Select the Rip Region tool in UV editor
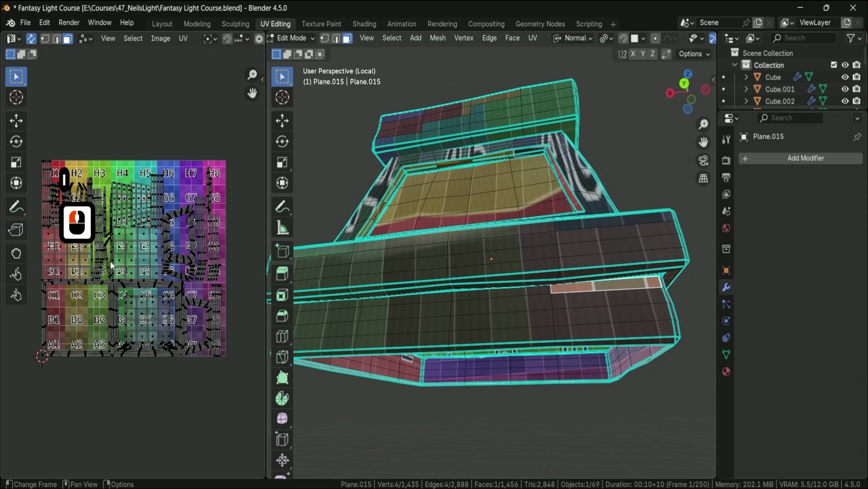This screenshot has width=868, height=489. tap(16, 230)
